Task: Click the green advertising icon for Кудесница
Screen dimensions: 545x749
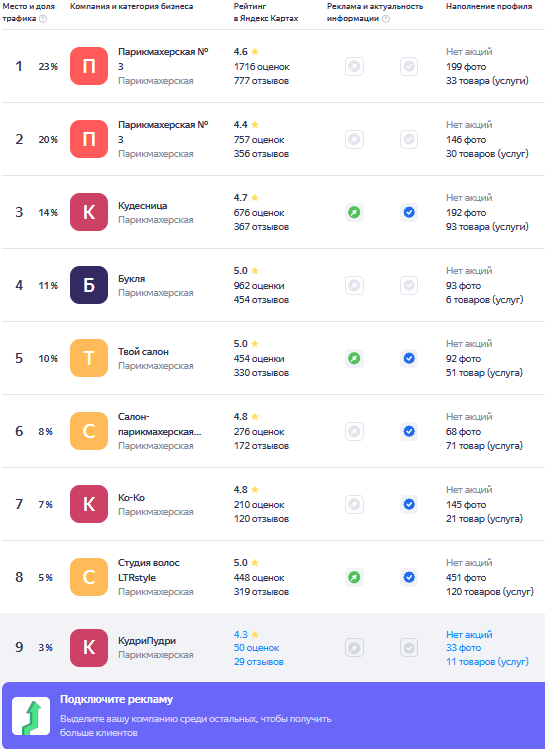Action: click(354, 212)
